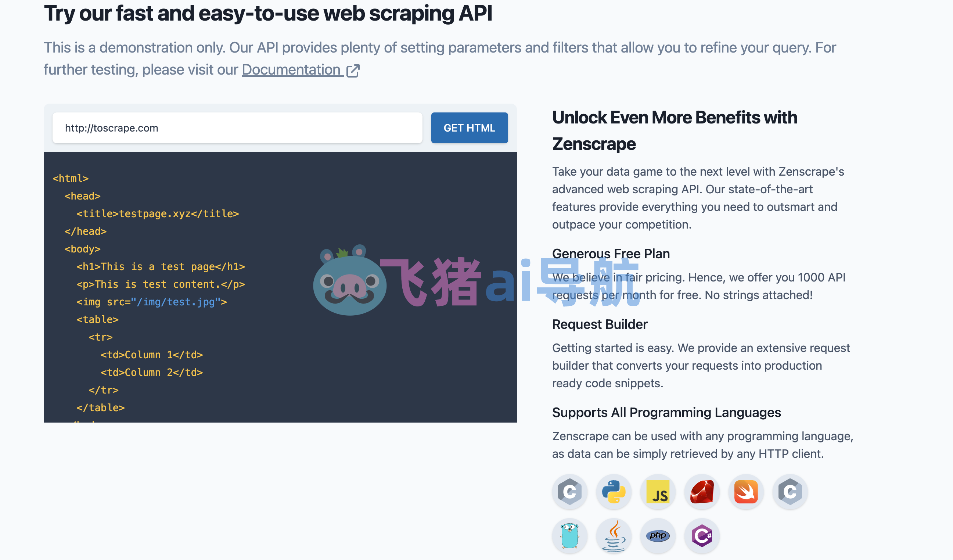Select the red Ruby gem icon

click(x=702, y=492)
